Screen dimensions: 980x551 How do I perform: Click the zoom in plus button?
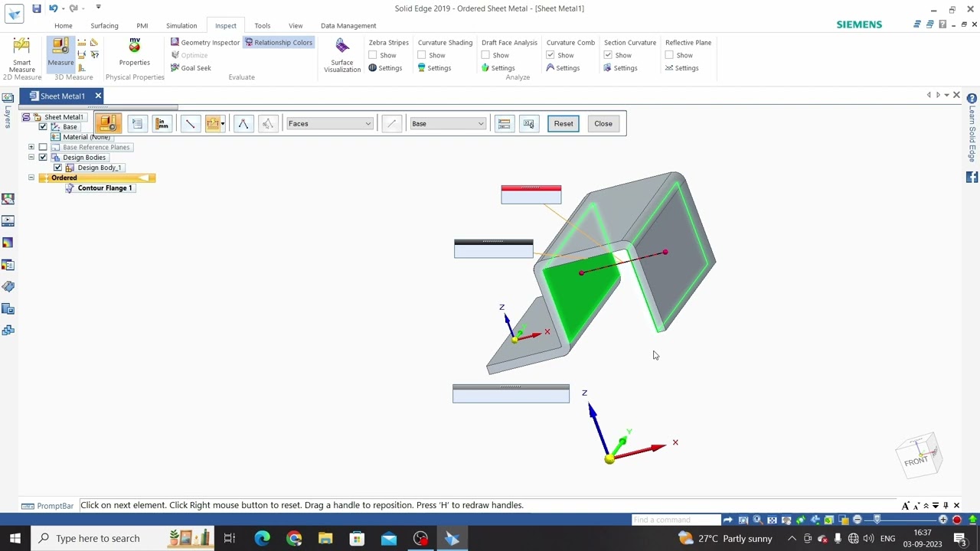[943, 520]
